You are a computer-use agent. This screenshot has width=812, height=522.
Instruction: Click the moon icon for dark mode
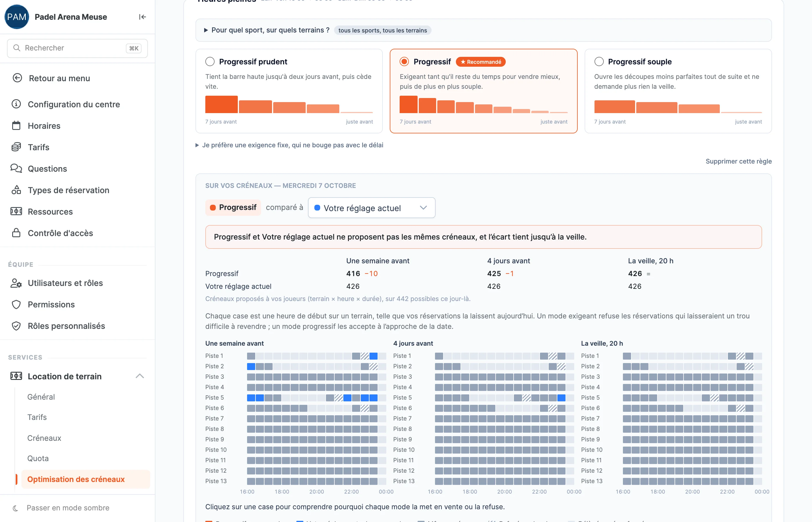point(16,508)
